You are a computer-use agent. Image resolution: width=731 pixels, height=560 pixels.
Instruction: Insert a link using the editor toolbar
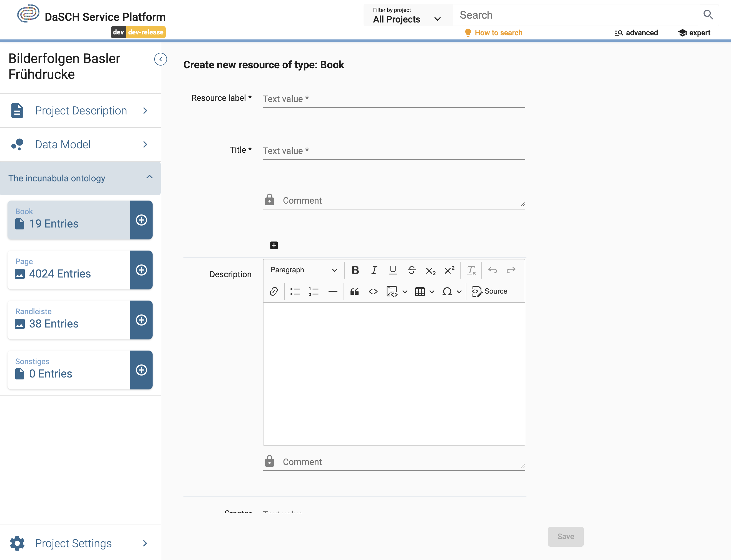[x=274, y=291]
